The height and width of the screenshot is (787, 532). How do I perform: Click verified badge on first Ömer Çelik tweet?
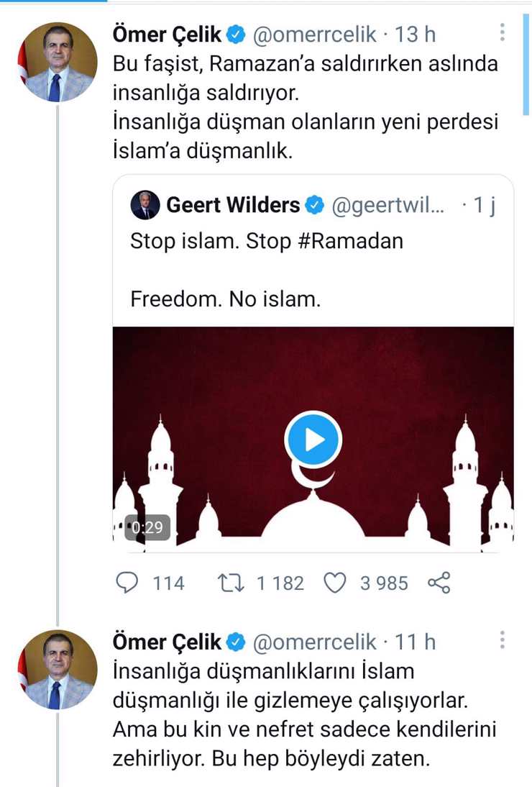(237, 34)
